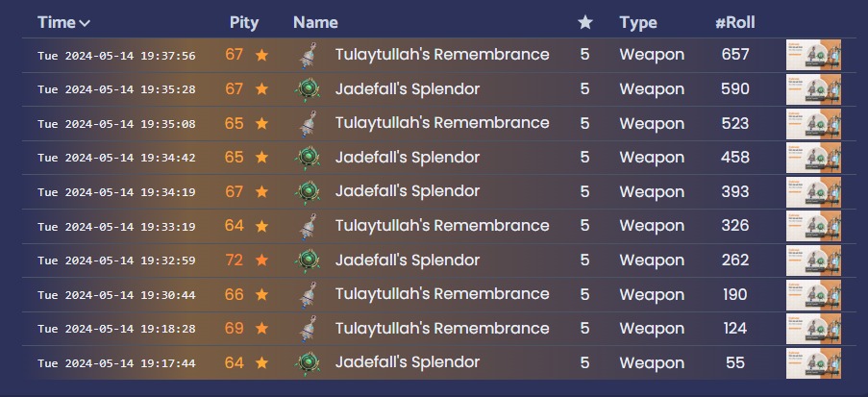Click the orange star beside pity 72
The width and height of the screenshot is (868, 397).
(x=261, y=261)
